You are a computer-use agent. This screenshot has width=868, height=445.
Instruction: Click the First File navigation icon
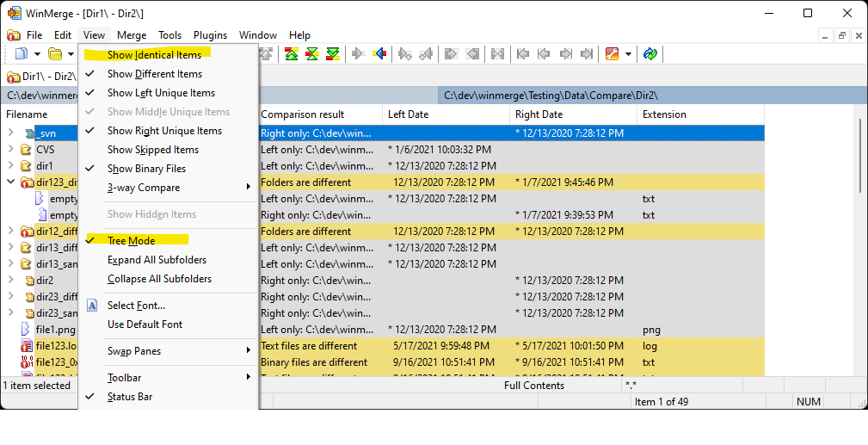click(523, 53)
